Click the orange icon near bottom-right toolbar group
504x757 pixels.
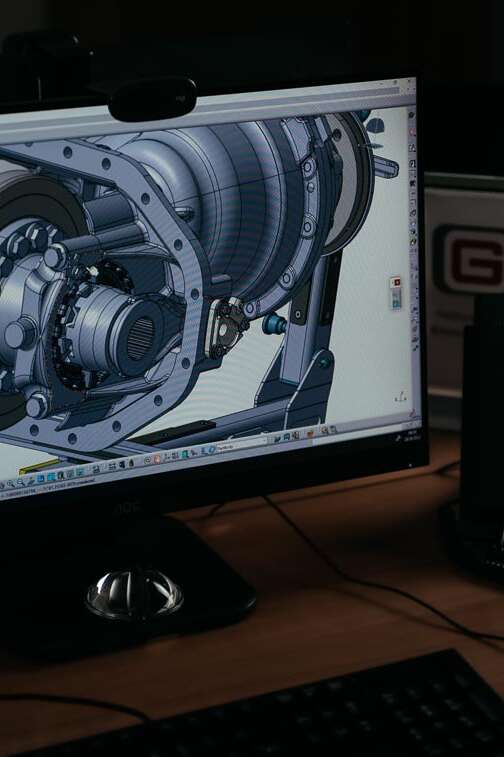pos(310,434)
